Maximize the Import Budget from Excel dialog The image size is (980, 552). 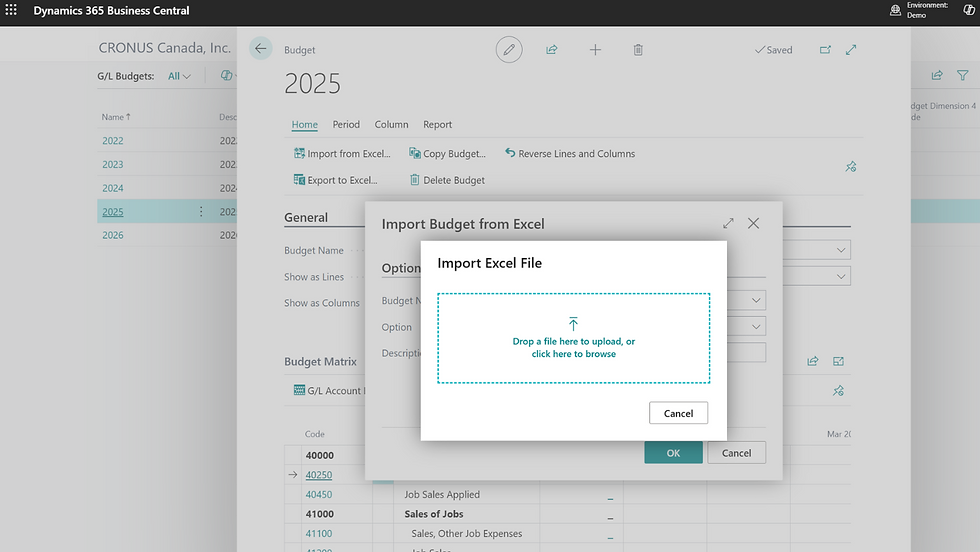[728, 223]
